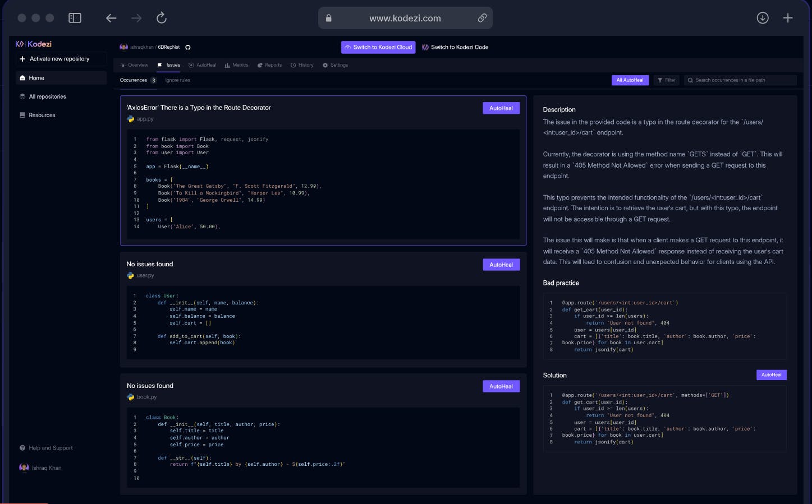The height and width of the screenshot is (504, 812).
Task: Open the AutoHeal tab
Action: coord(203,65)
